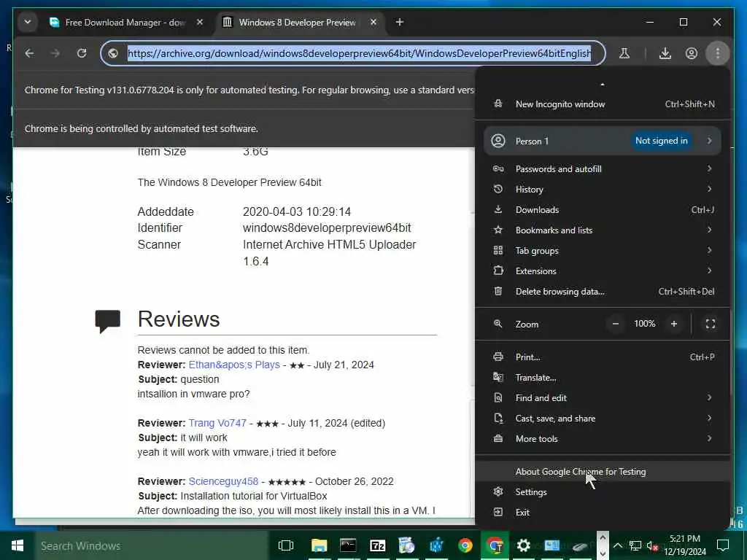Click the archive.org URL in address bar
This screenshot has height=560, width=747.
coord(360,53)
